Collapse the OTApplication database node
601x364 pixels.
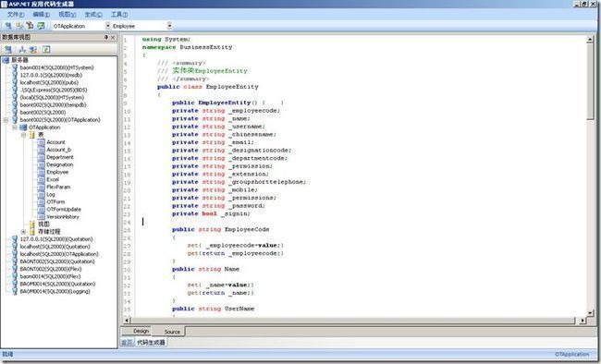[x=15, y=127]
